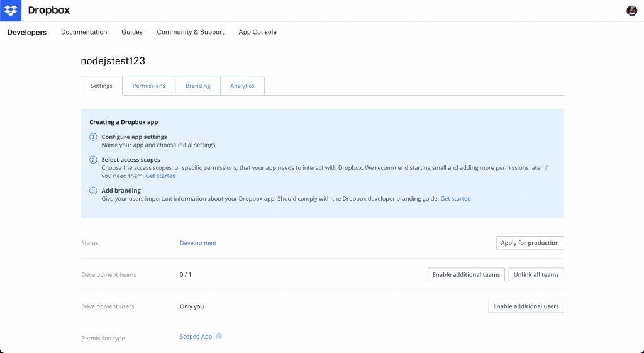This screenshot has width=644, height=353.
Task: Click the Dropbox logo icon
Action: (11, 11)
